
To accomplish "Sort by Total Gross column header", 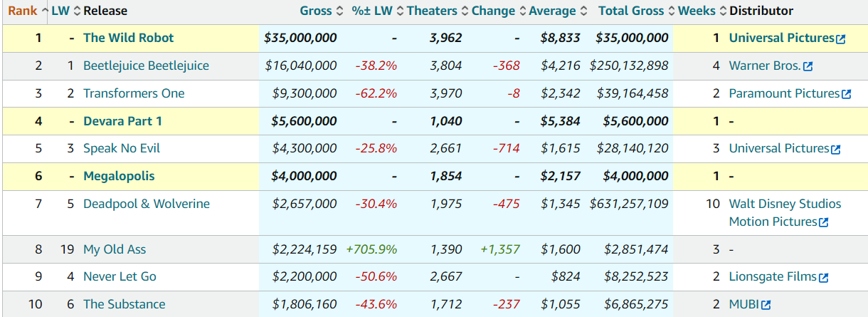I will 631,11.
